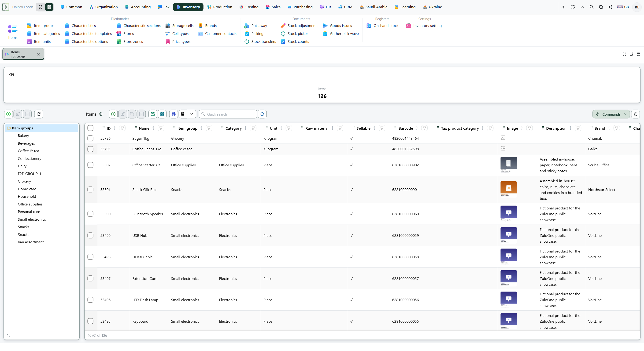The height and width of the screenshot is (351, 644).
Task: Open the table settings sliders icon
Action: [x=636, y=114]
